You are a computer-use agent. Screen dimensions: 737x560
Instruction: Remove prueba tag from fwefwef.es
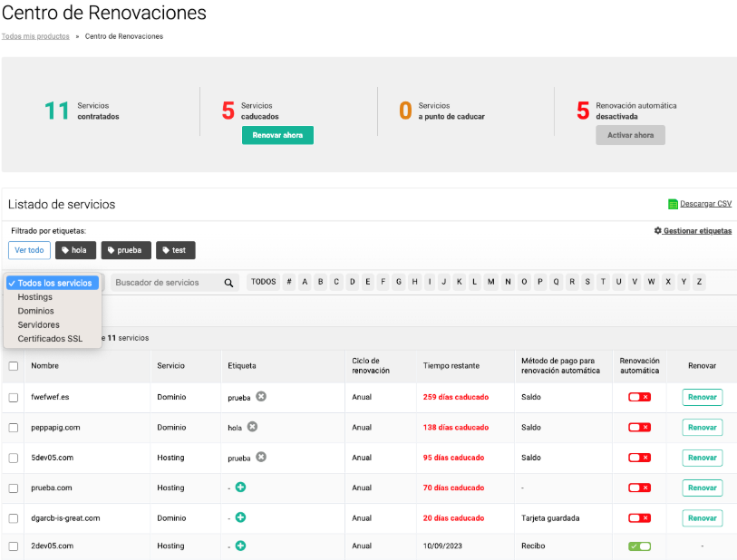pyautogui.click(x=261, y=397)
